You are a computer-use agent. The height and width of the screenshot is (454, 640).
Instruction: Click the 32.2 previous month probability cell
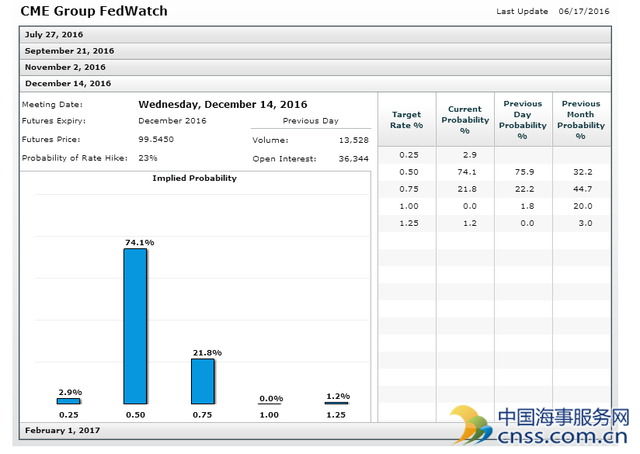click(582, 172)
